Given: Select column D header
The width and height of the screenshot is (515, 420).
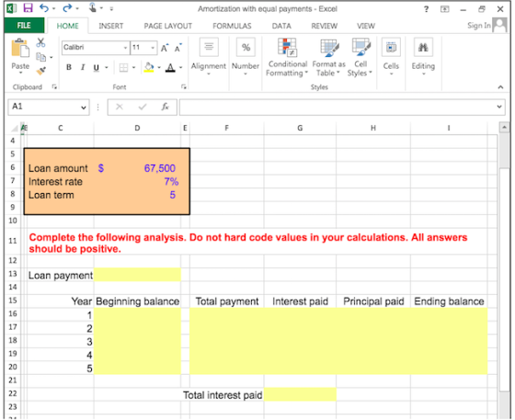Looking at the screenshot, I should click(137, 128).
